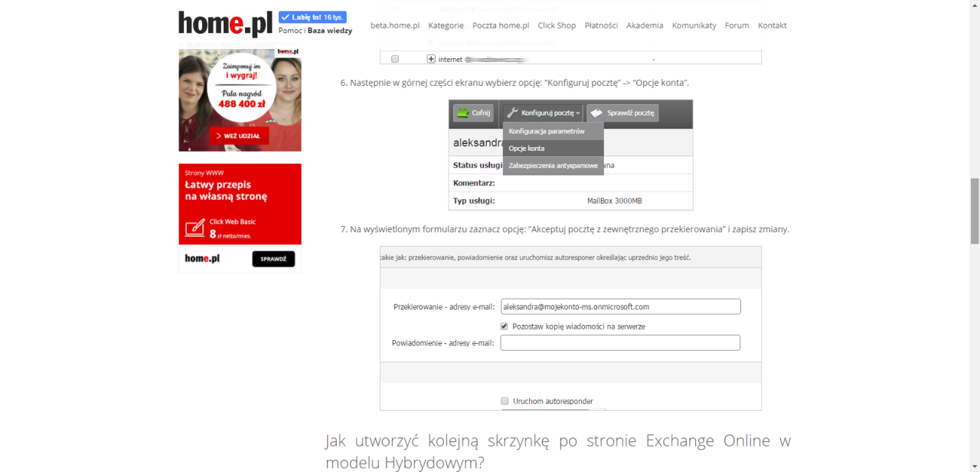Click the 'Przekierowanie - adresy e-mail' input field

[620, 306]
